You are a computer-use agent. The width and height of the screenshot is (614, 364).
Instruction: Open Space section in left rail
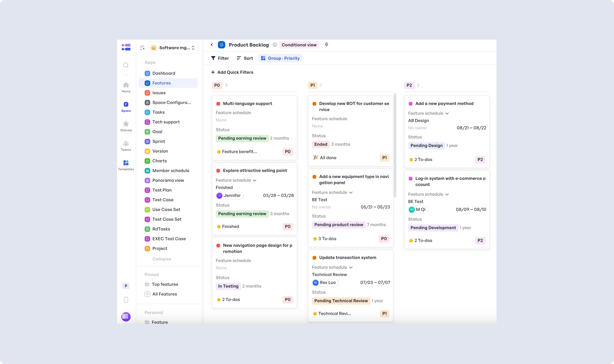pos(126,107)
